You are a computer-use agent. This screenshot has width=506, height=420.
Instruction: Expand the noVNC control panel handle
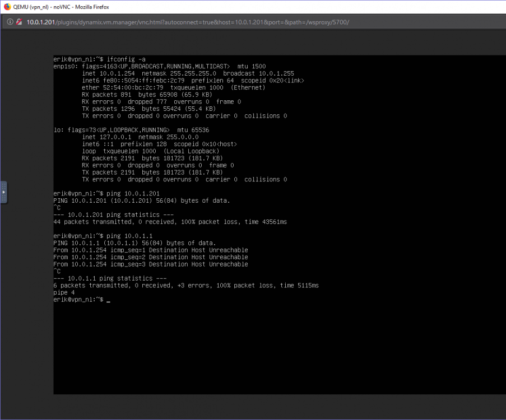[x=3, y=192]
